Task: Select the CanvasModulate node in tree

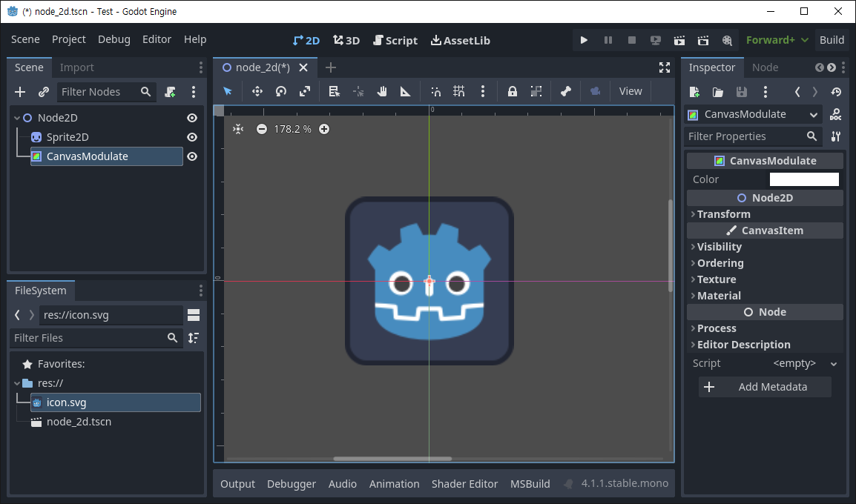Action: tap(107, 156)
